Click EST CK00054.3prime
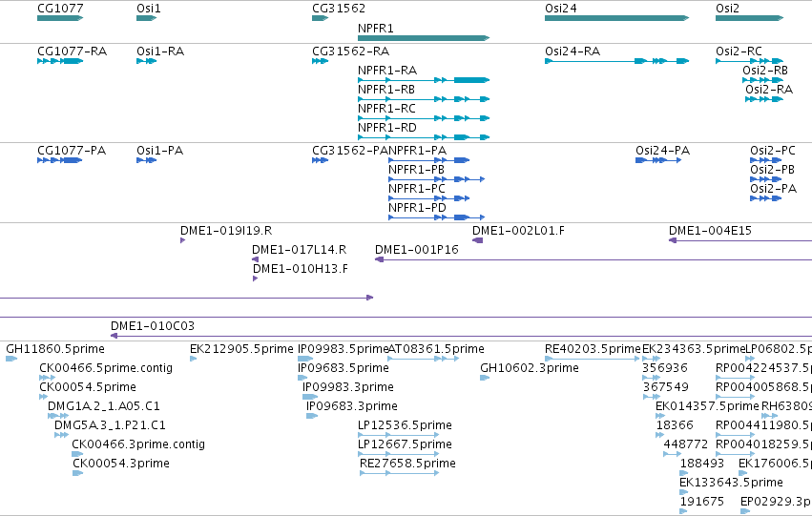This screenshot has height=516, width=812. [77, 474]
